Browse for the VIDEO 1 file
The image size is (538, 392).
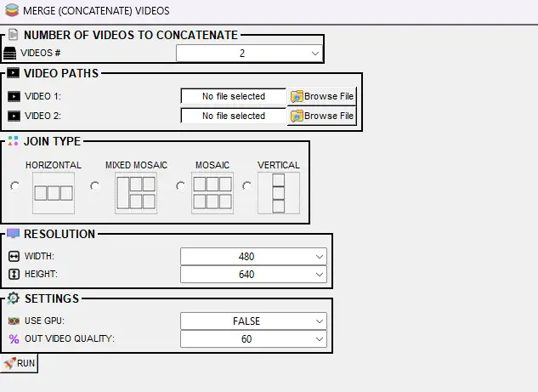coord(322,96)
